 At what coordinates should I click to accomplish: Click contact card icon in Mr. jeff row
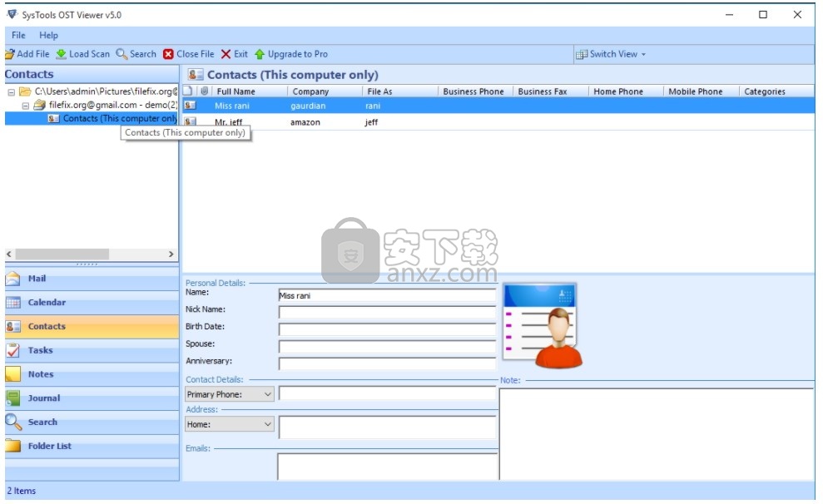[x=190, y=121]
